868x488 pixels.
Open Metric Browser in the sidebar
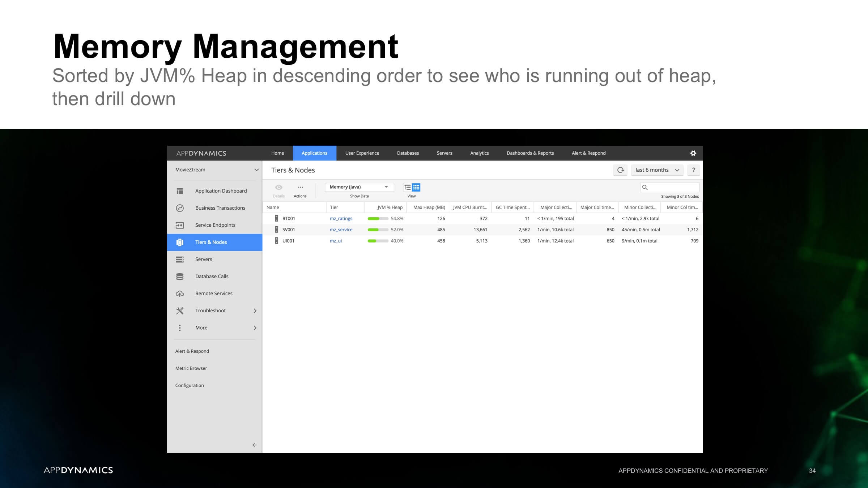[191, 368]
